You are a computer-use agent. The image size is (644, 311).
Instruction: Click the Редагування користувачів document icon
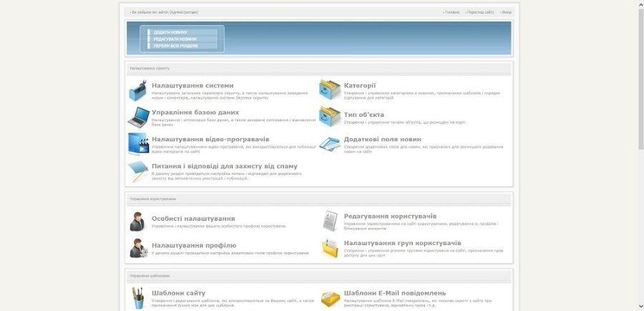tap(330, 220)
